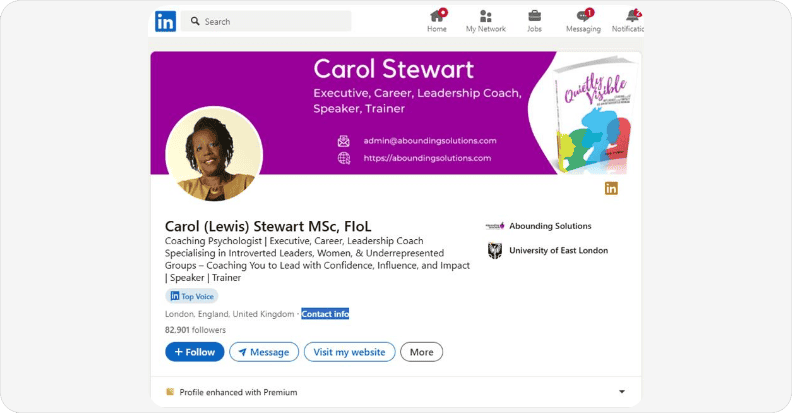The image size is (792, 413).
Task: Expand the Profile enhanced with Premium section
Action: (x=622, y=392)
